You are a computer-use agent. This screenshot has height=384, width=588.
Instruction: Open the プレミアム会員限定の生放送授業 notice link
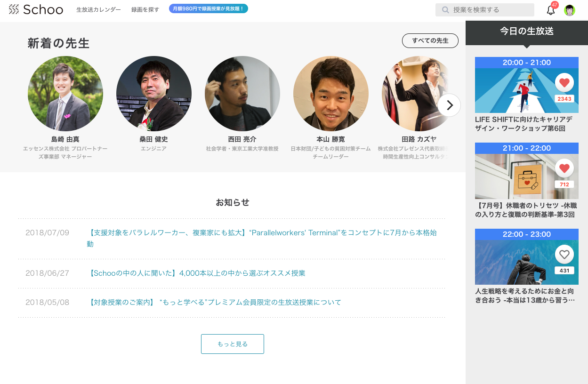tap(214, 302)
